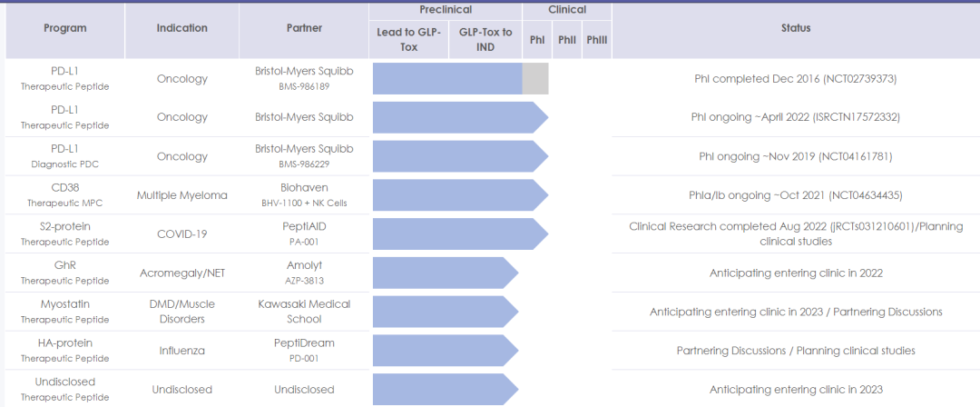
Task: Click the gray PhI completed bar segment
Action: coord(535,78)
